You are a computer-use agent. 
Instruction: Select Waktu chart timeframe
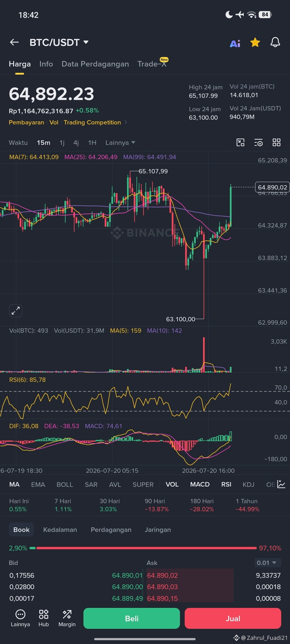pyautogui.click(x=18, y=142)
